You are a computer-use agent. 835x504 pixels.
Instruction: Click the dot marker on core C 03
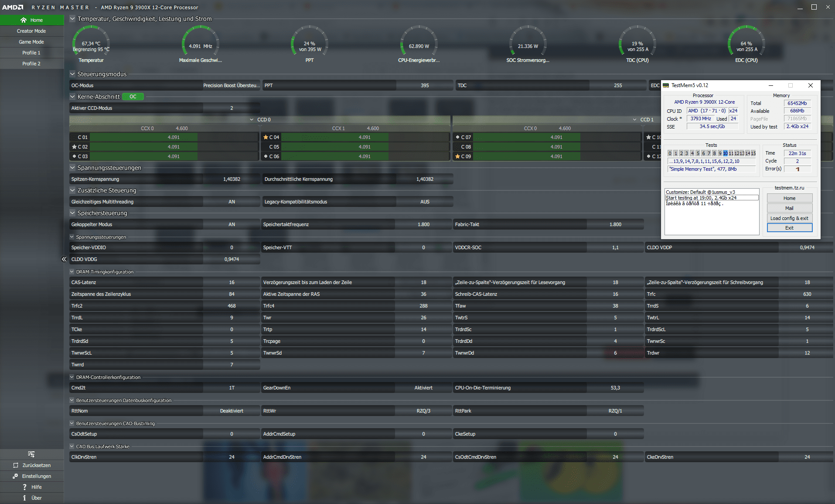[x=74, y=156]
